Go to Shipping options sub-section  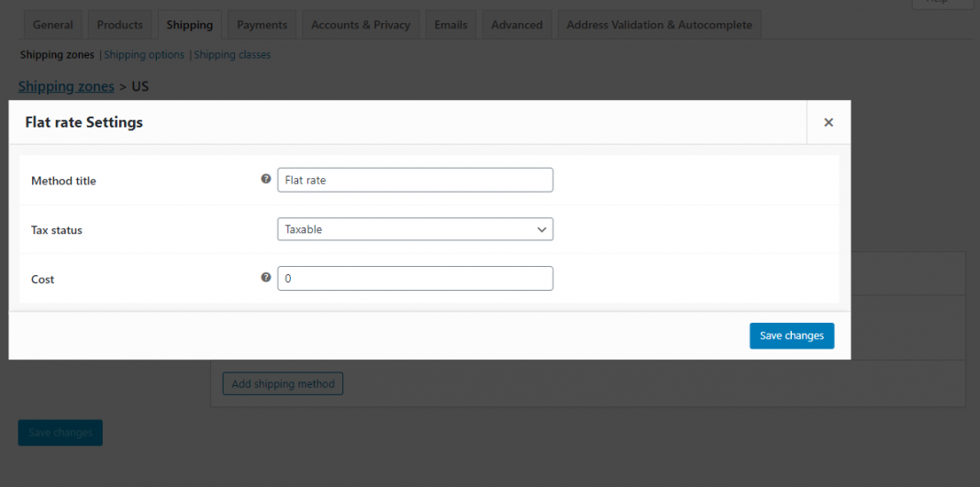[144, 55]
